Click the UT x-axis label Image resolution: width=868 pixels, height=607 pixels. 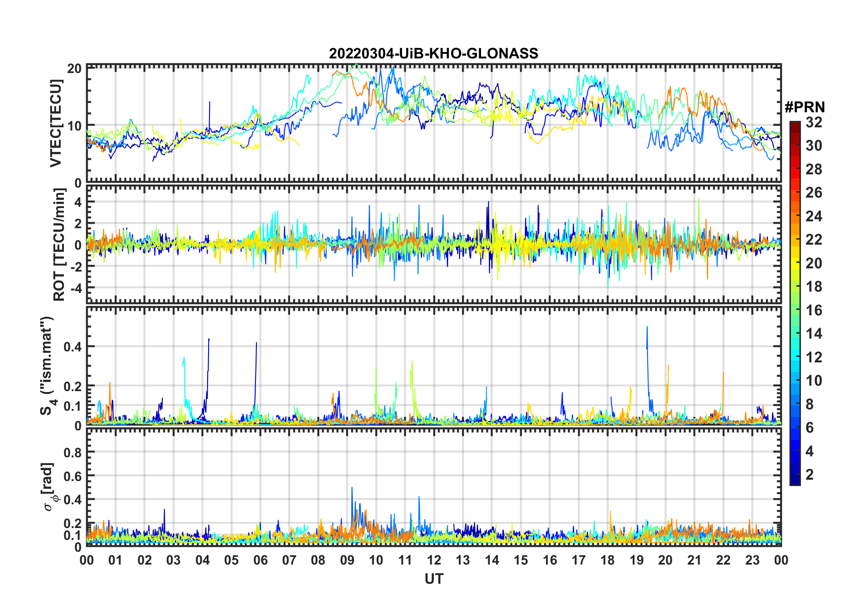coord(434,579)
